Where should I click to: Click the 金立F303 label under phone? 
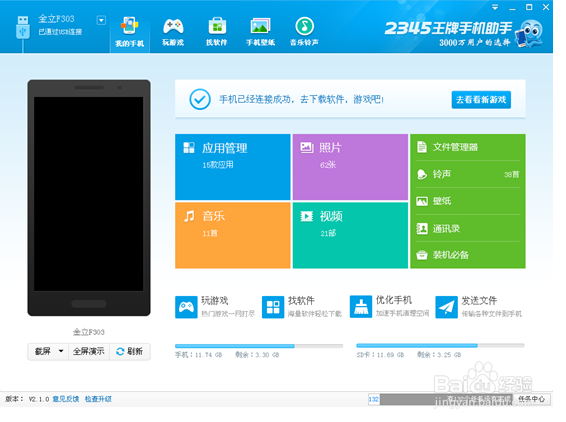89,332
